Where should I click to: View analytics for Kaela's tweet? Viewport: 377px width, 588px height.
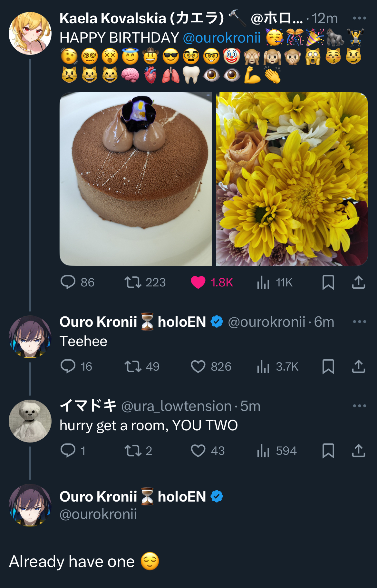pos(263,283)
